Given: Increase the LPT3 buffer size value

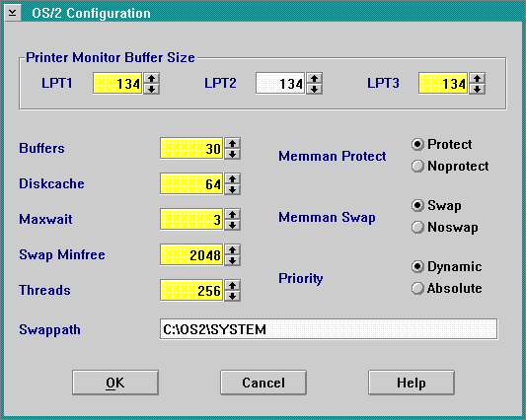Looking at the screenshot, I should [x=477, y=78].
